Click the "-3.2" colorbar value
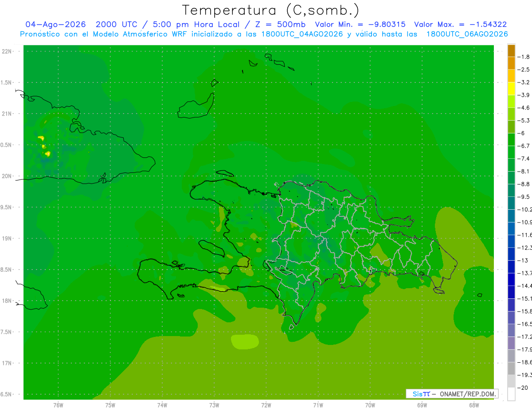 [x=524, y=82]
